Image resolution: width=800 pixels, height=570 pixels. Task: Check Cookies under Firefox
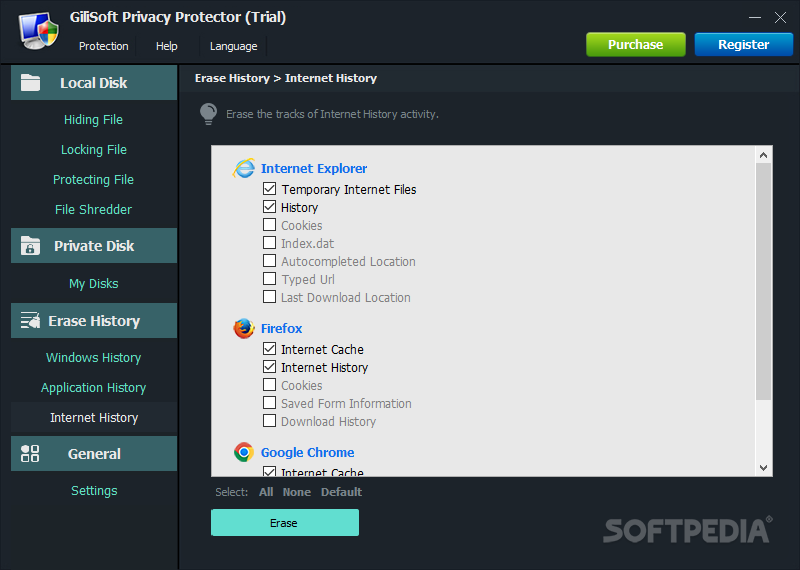269,384
